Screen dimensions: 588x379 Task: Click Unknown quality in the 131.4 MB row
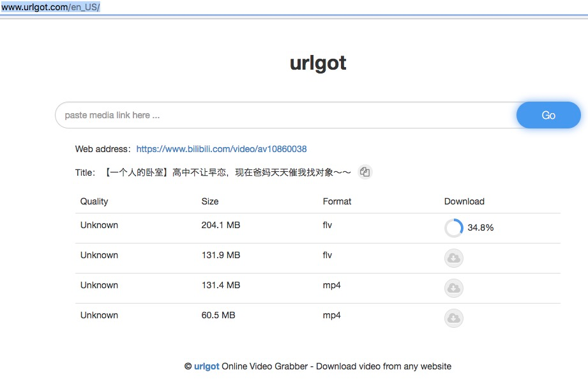tap(99, 285)
